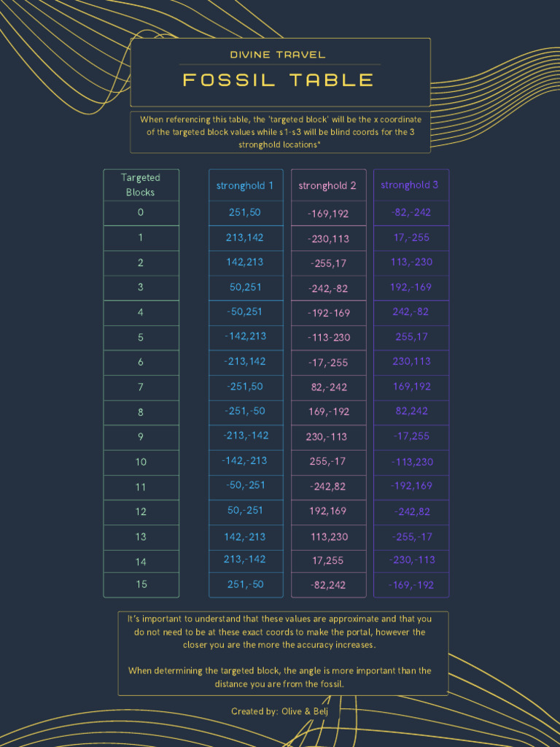Click stronghold 2 value 17,255
This screenshot has width=560, height=747.
(x=327, y=561)
